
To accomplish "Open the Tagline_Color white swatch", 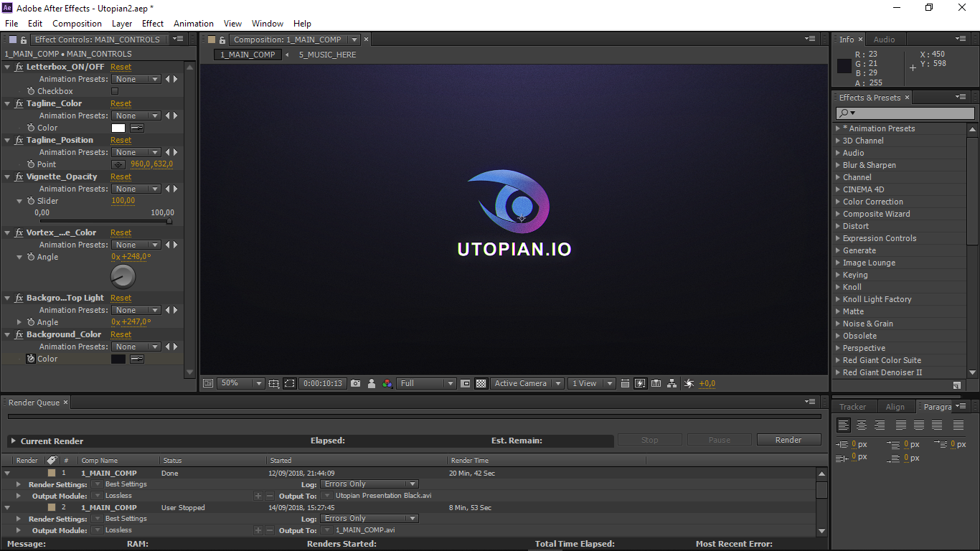I will click(x=118, y=128).
